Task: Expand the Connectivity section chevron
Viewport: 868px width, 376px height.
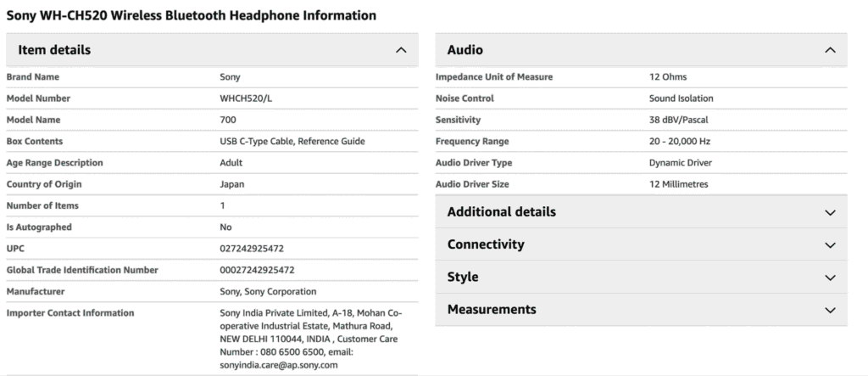Action: tap(830, 244)
